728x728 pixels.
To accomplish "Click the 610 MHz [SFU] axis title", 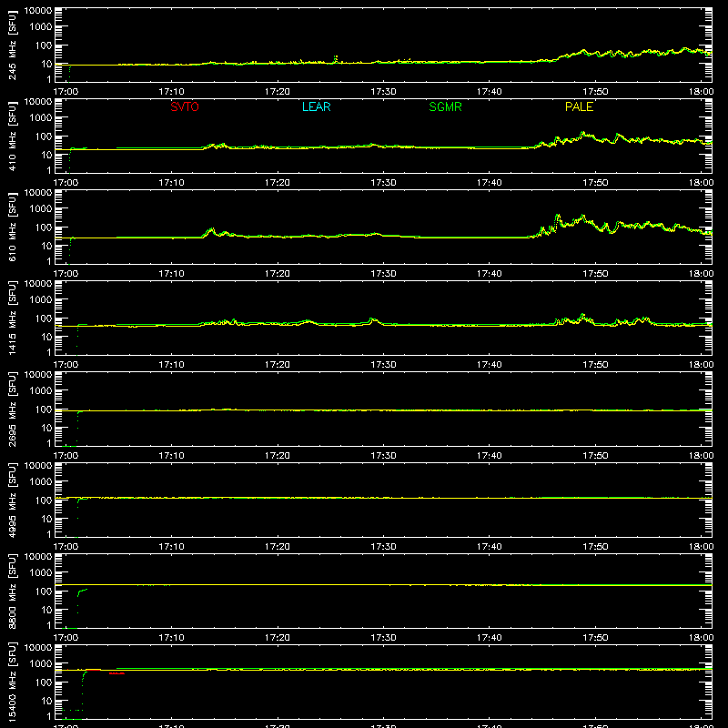I will (x=12, y=227).
